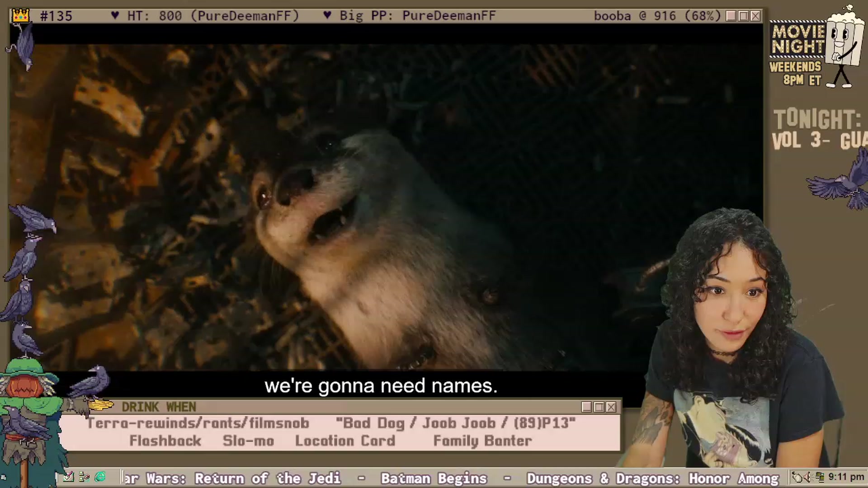Click the "Bad Dog / Joob Joob / (89)P13" rule
Viewport: 868px width, 488px height.
pyautogui.click(x=456, y=423)
